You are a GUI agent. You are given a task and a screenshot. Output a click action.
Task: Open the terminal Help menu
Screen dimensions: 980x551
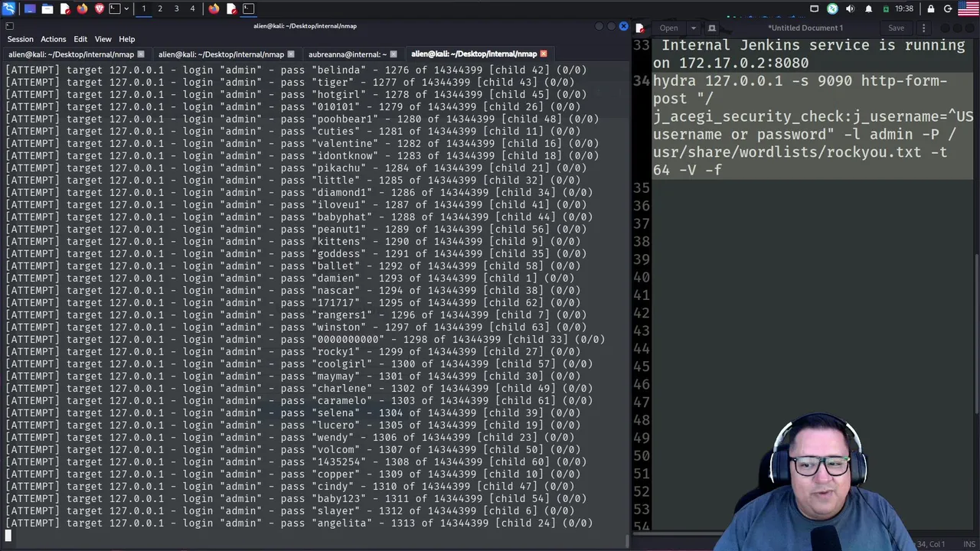coord(126,39)
